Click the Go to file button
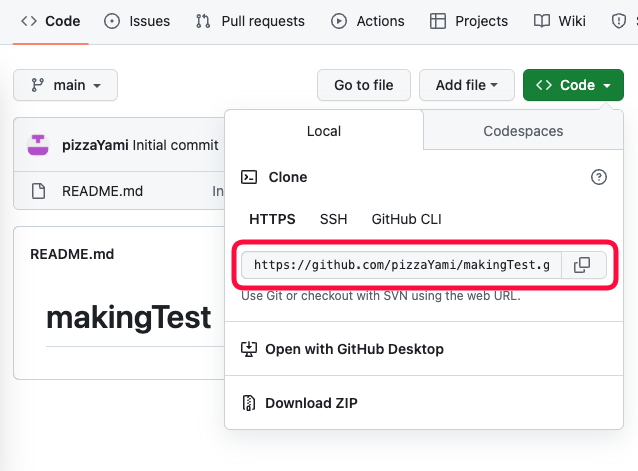The width and height of the screenshot is (638, 471). click(364, 85)
